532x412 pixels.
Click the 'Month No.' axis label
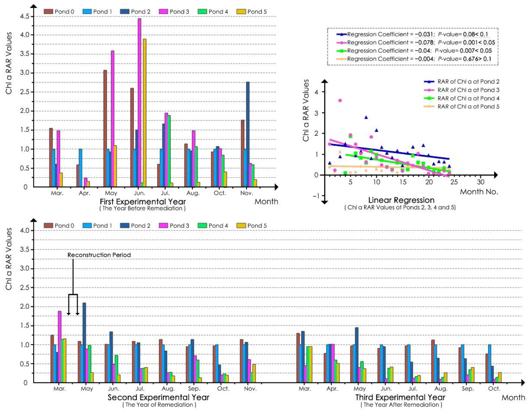point(479,192)
